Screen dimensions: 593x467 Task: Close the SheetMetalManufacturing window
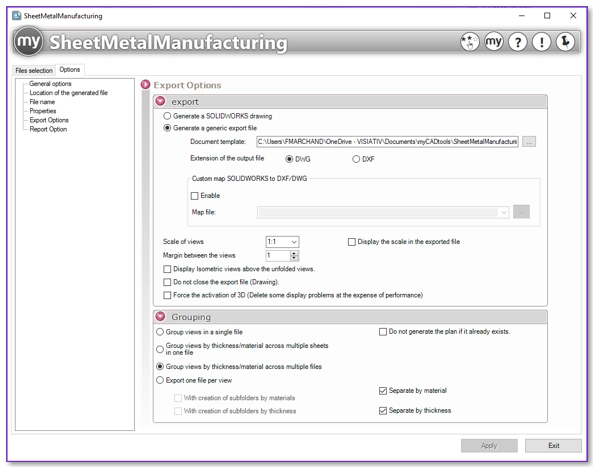point(573,16)
